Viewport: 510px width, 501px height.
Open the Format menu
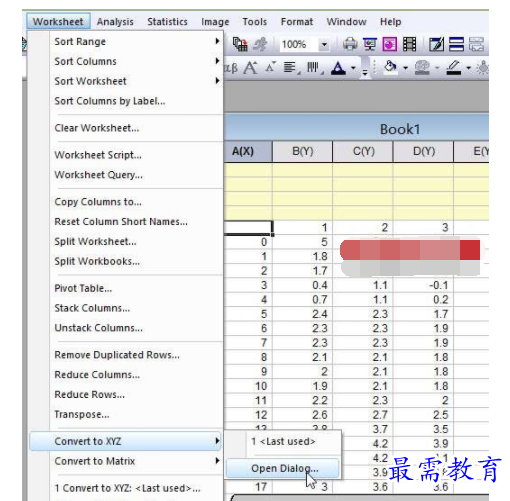(297, 22)
